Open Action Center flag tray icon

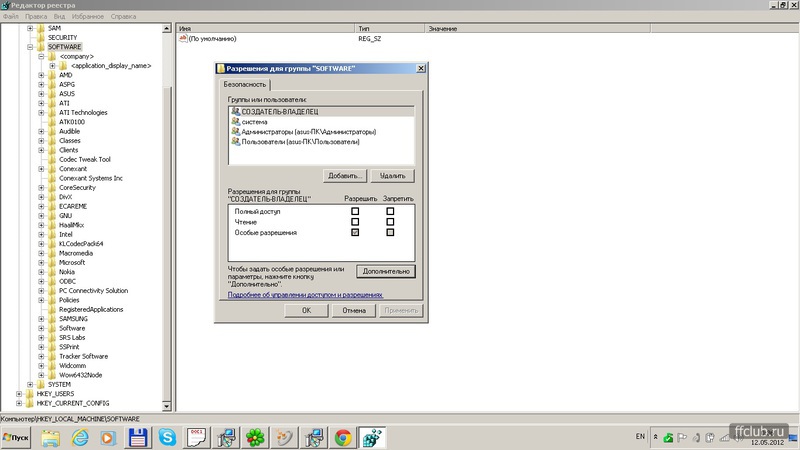682,438
